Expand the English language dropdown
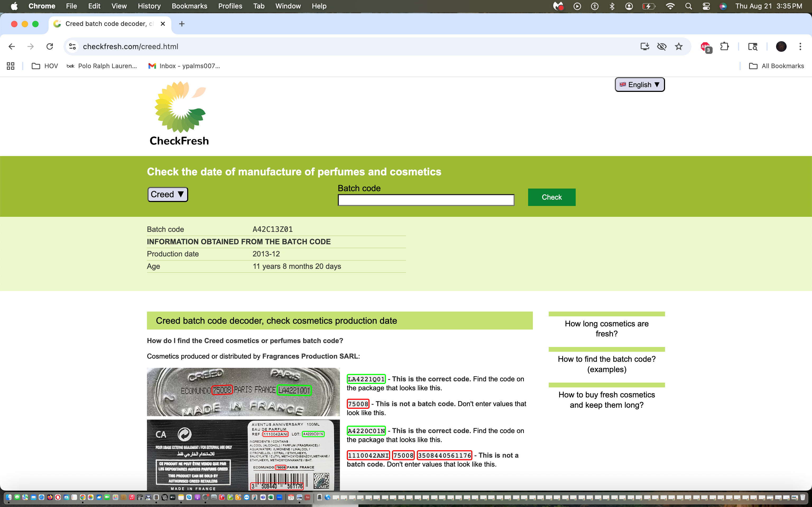Screen dimensions: 812x507 (x=639, y=84)
